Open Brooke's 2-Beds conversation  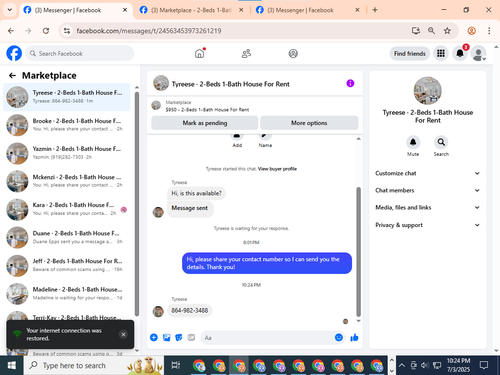67,125
